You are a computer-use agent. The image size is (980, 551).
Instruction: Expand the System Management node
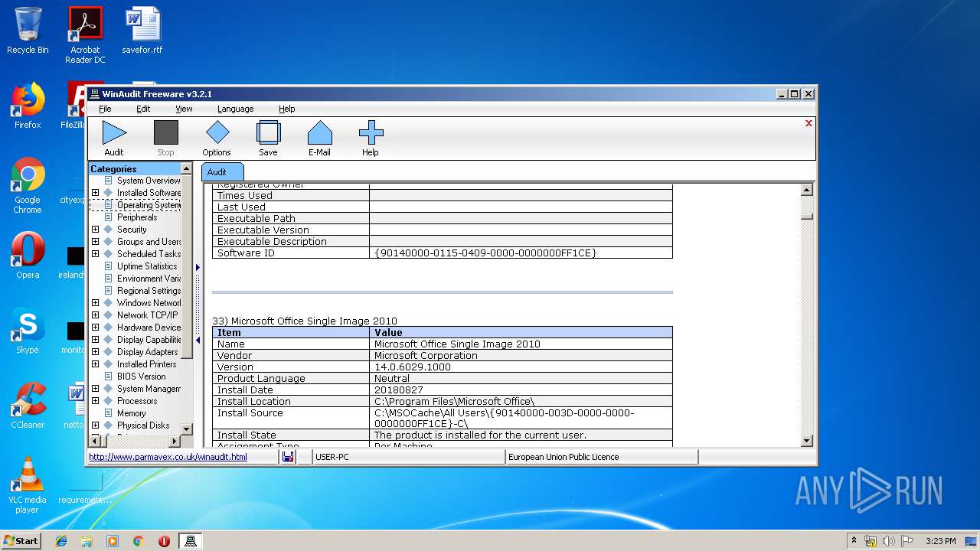tap(95, 389)
